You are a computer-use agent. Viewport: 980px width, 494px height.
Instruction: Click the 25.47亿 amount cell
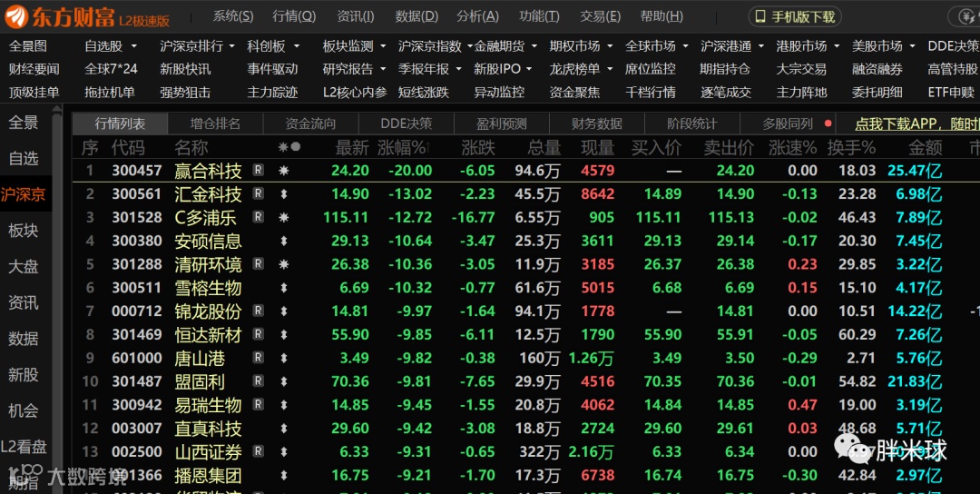coord(915,170)
